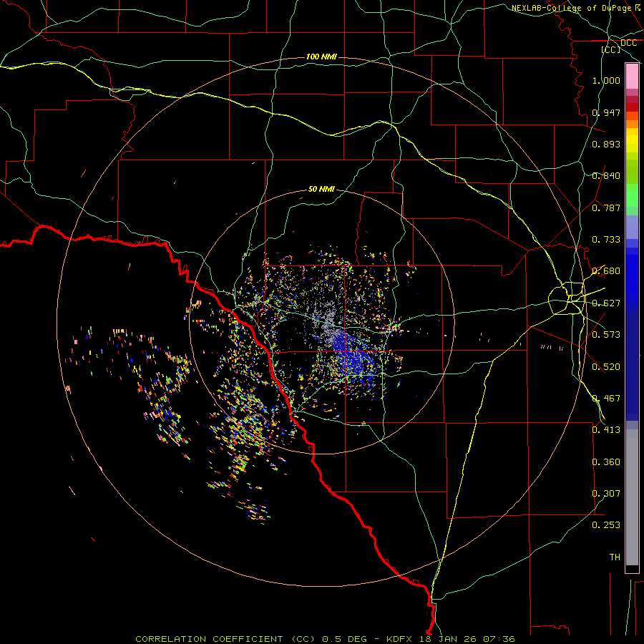Viewport: 644px width, 644px height.
Task: Click the 0.733 scale value
Action: (x=606, y=240)
